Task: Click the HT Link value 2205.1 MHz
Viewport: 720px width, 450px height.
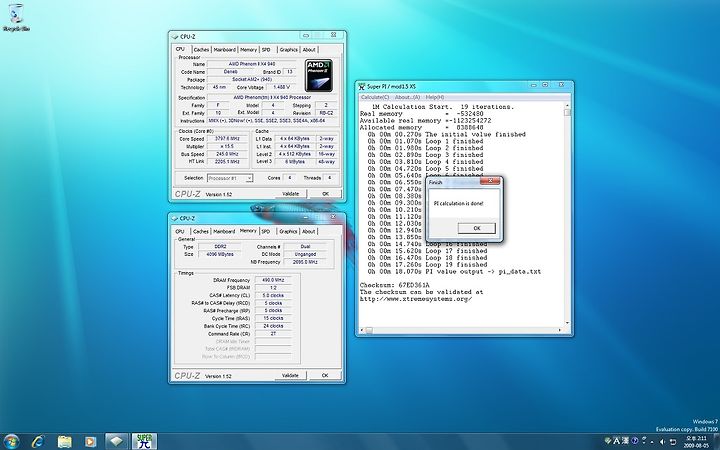Action: (x=227, y=162)
